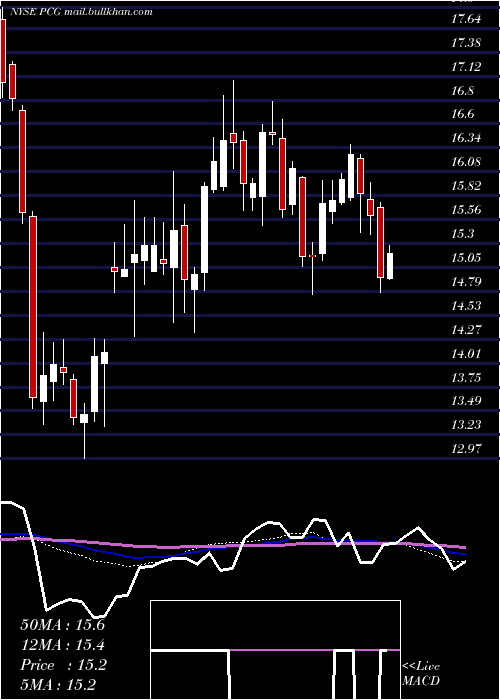Click the 17.38 price axis label
500x700 pixels.
[466, 43]
